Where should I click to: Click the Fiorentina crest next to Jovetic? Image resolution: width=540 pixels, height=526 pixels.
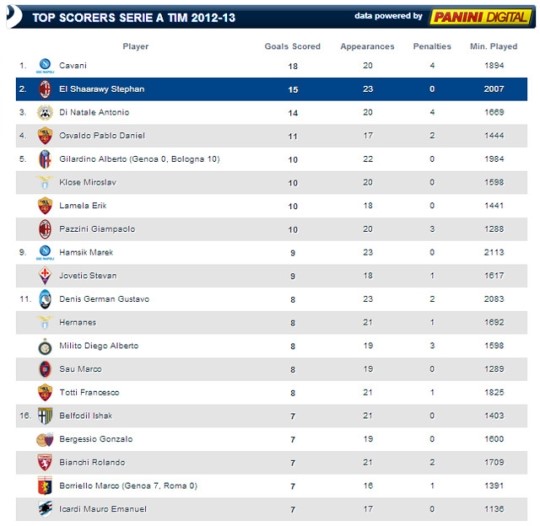[x=45, y=276]
